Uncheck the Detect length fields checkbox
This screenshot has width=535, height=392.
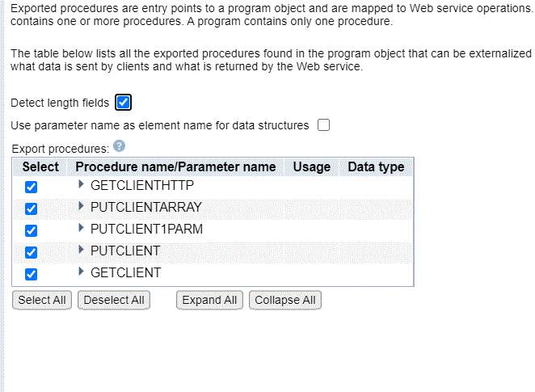[123, 103]
